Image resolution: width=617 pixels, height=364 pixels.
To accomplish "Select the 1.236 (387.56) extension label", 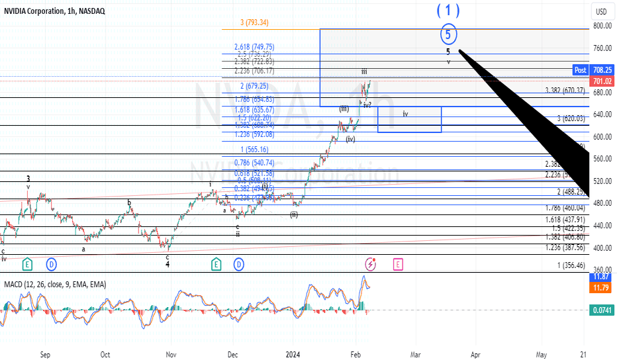I will pos(565,247).
